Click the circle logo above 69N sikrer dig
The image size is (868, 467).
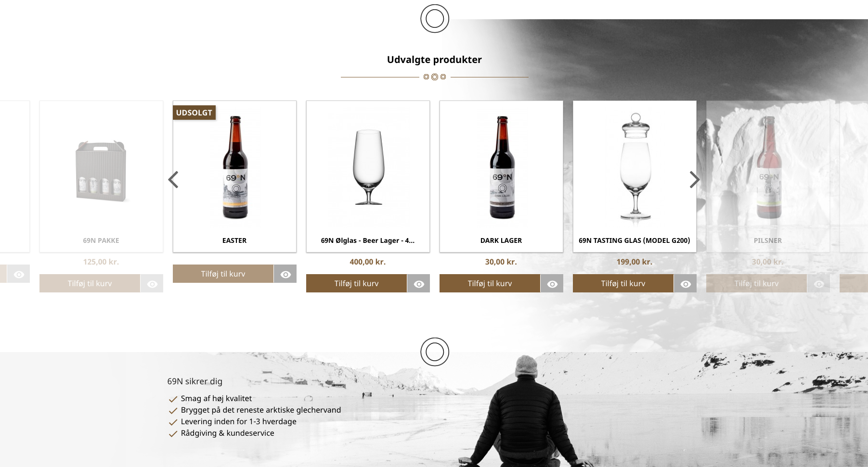coord(435,352)
